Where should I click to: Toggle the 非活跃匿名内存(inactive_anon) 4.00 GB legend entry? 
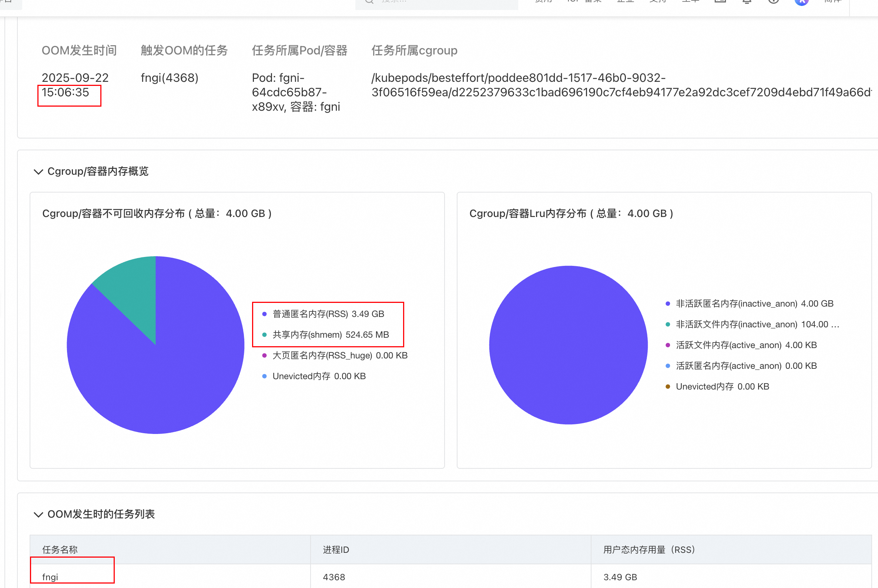pos(754,304)
